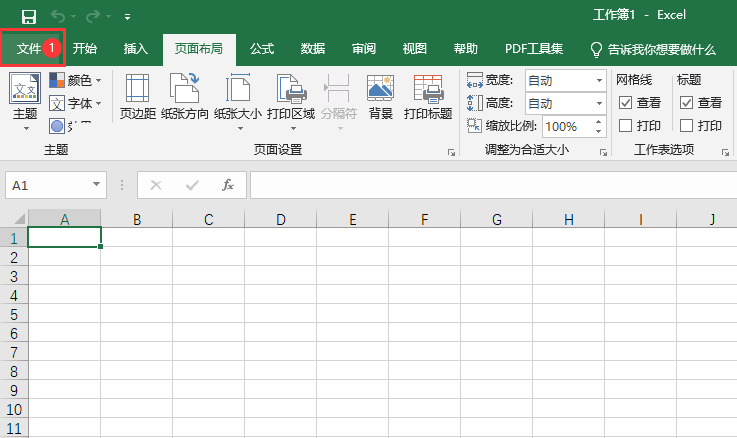Click inside the formula bar input
The image size is (737, 438).
point(494,185)
